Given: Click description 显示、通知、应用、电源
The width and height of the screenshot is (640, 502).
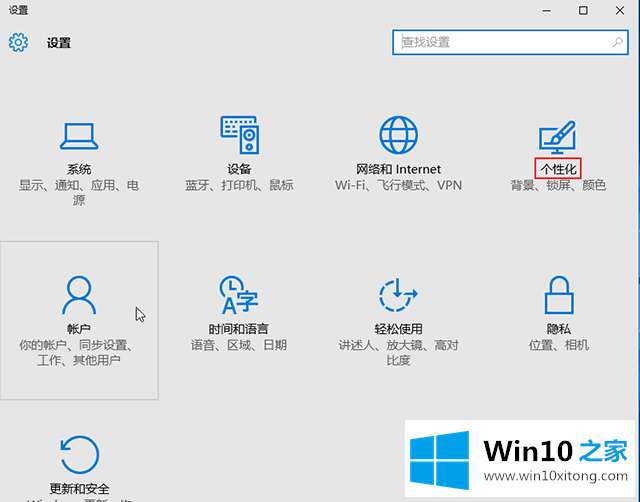Looking at the screenshot, I should point(79,193).
